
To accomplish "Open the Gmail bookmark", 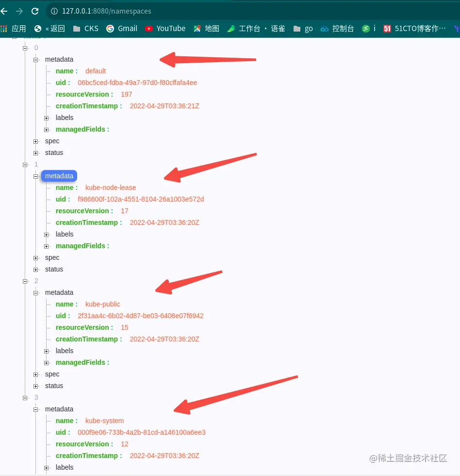I will coord(122,29).
